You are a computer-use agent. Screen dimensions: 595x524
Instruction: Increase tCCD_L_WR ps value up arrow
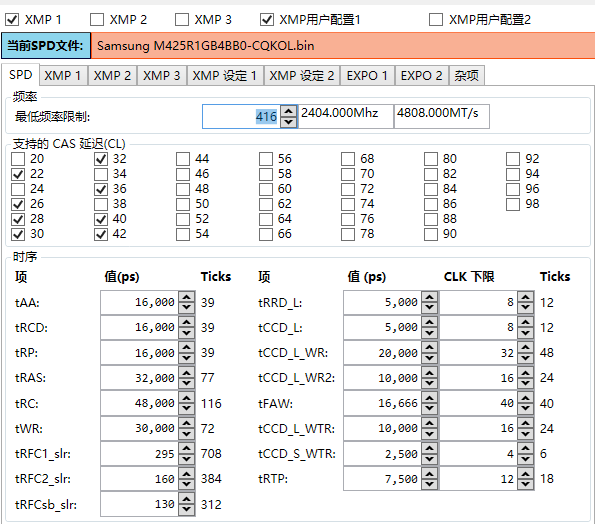click(x=430, y=347)
